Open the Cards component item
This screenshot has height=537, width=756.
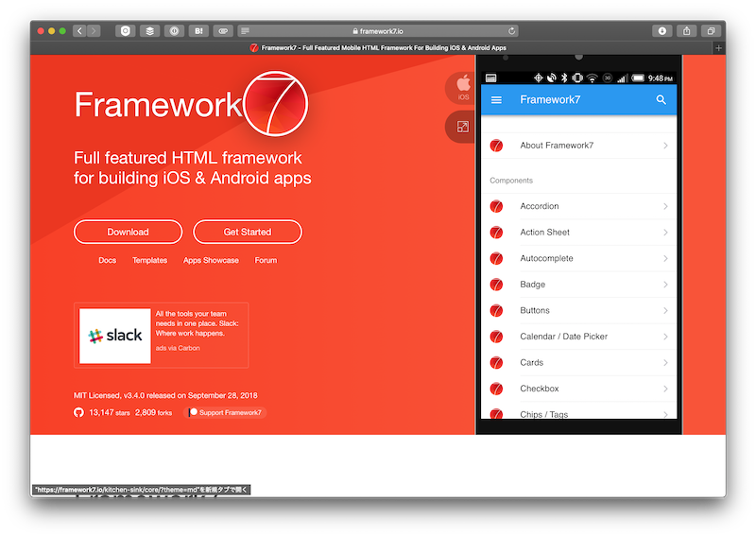click(x=578, y=363)
